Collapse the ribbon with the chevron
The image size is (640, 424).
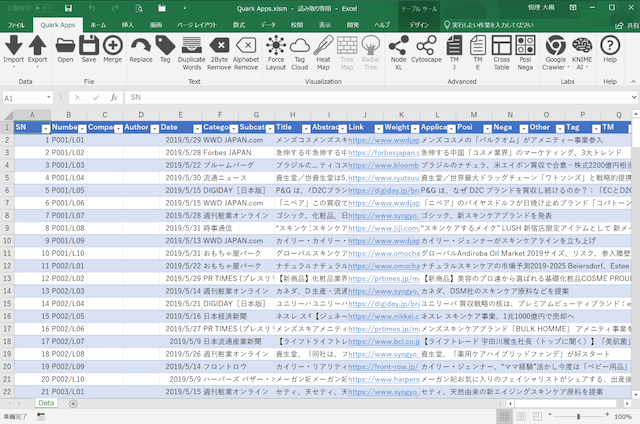tap(633, 82)
